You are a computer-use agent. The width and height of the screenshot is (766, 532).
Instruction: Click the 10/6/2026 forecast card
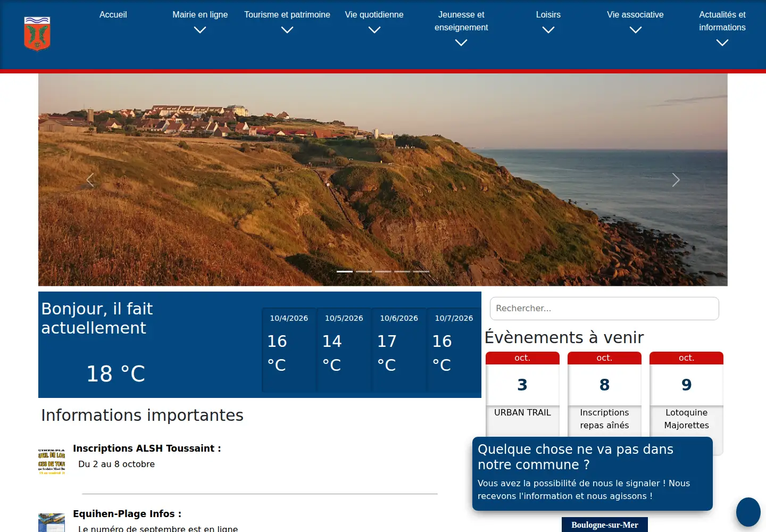click(x=399, y=350)
